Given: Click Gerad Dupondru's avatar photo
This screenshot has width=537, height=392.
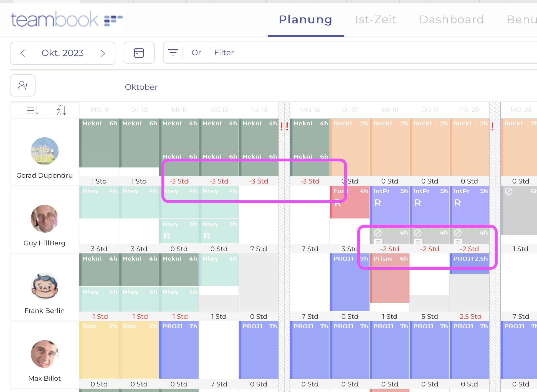Looking at the screenshot, I should tap(44, 151).
